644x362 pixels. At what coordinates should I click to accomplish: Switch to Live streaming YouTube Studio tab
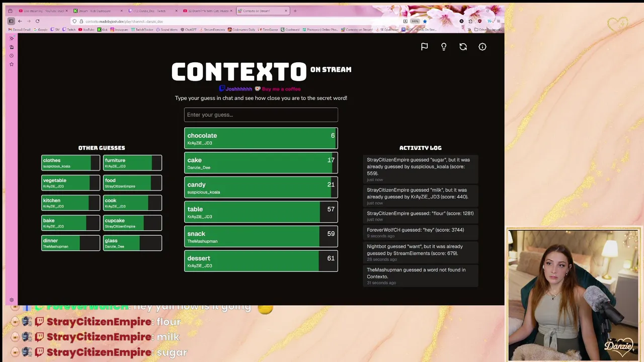tap(43, 11)
